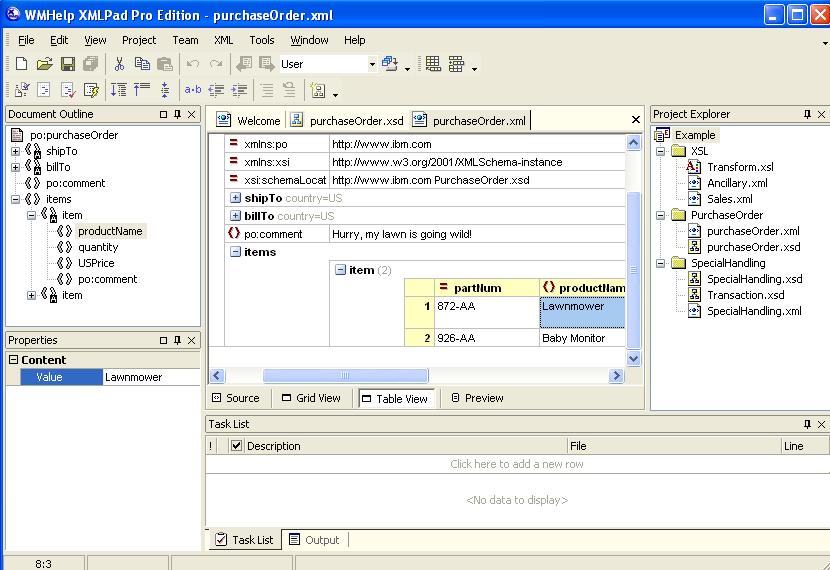Collapse the items section in table view
This screenshot has height=570, width=830.
click(236, 252)
